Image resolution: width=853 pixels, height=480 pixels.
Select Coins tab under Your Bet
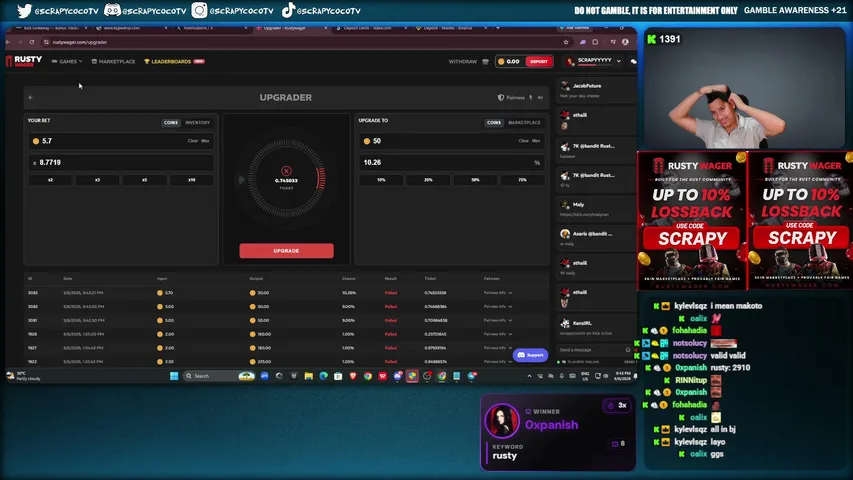tap(171, 122)
